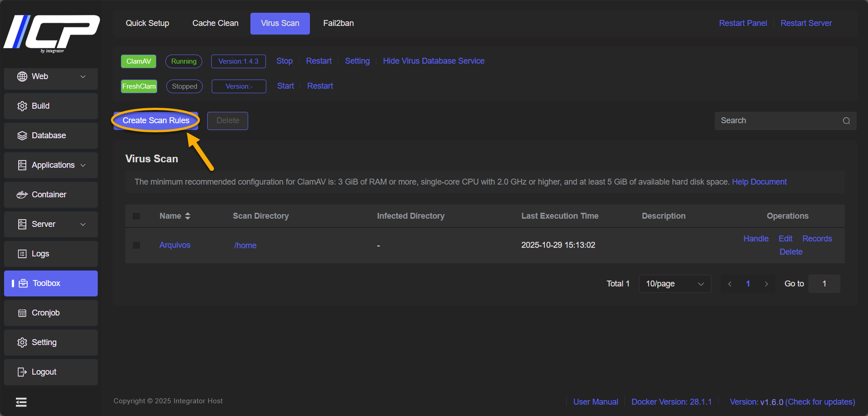Stop the ClamAV service

point(284,61)
